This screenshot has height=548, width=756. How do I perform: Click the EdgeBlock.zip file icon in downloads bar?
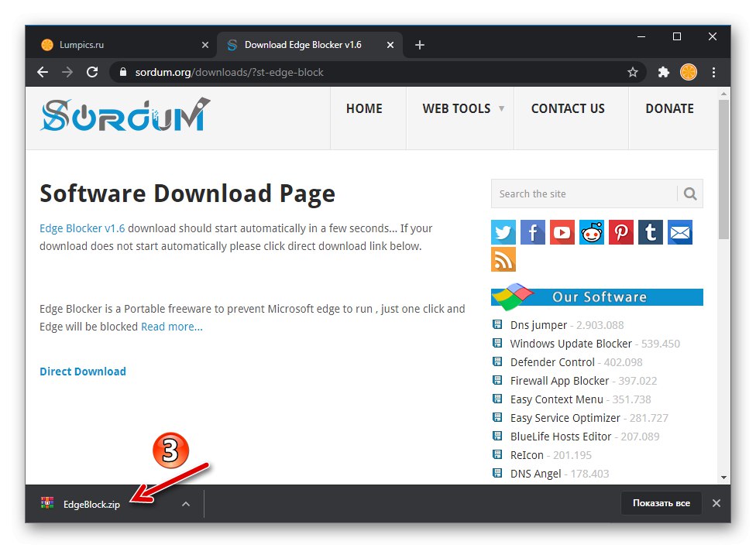click(x=47, y=504)
